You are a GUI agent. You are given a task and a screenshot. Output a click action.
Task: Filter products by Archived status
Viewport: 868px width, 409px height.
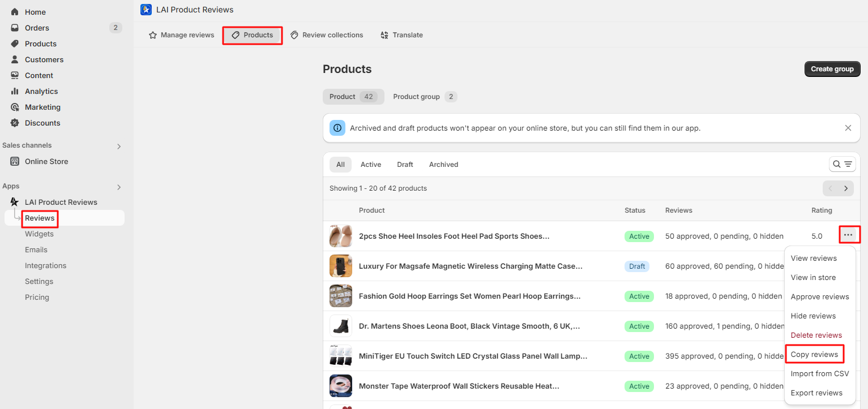[443, 165]
